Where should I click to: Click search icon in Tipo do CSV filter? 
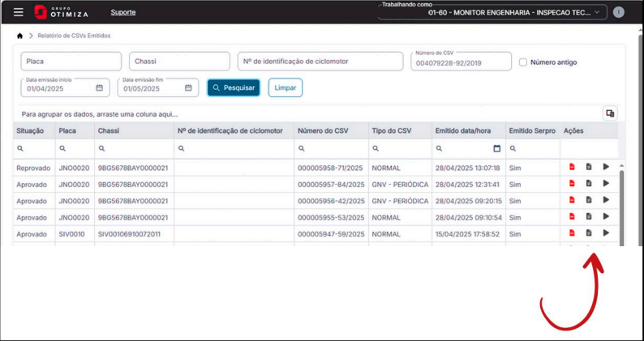(376, 148)
